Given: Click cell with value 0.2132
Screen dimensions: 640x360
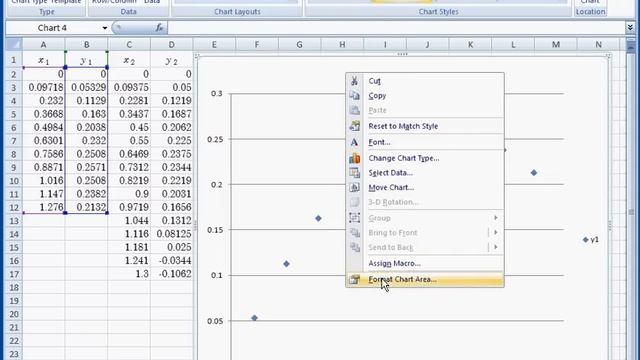Looking at the screenshot, I should pyautogui.click(x=86, y=207).
